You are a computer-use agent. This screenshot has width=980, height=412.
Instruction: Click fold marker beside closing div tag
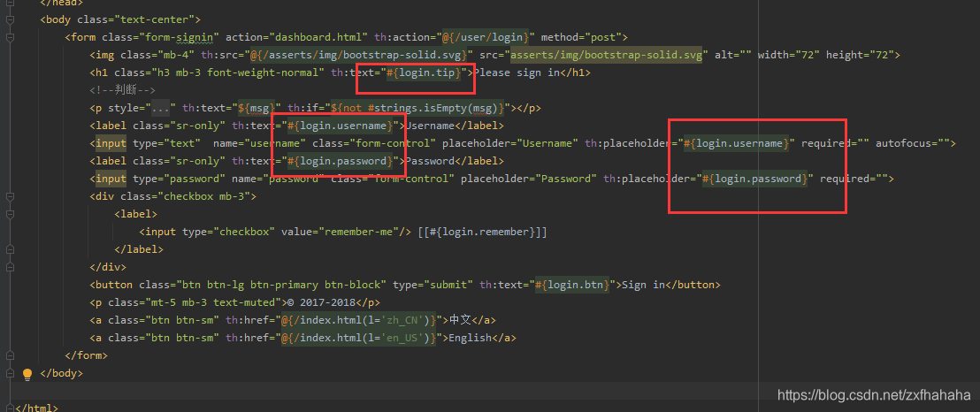(10, 267)
